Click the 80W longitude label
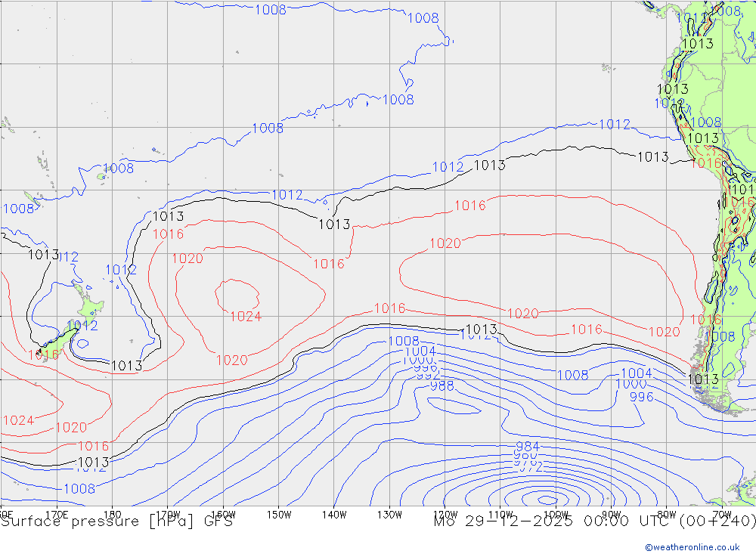 click(x=667, y=515)
